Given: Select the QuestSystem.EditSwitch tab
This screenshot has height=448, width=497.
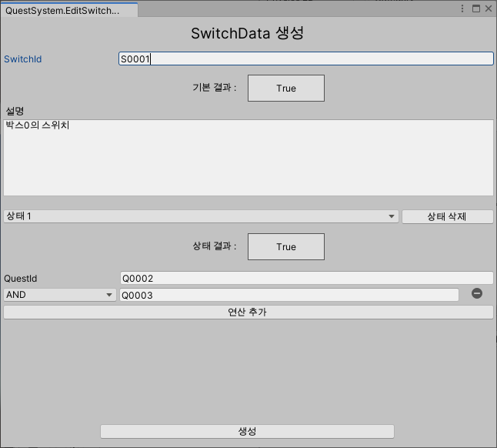Looking at the screenshot, I should pyautogui.click(x=68, y=10).
